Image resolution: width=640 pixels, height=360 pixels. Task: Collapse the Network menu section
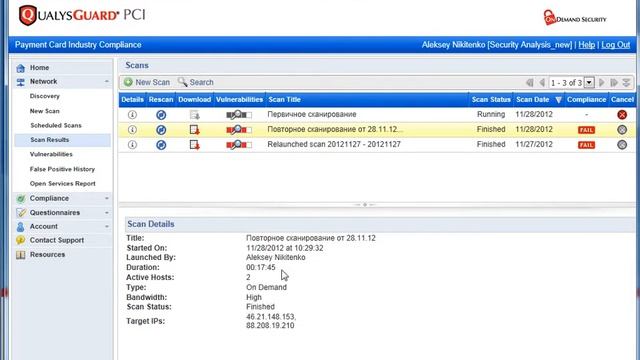[107, 82]
